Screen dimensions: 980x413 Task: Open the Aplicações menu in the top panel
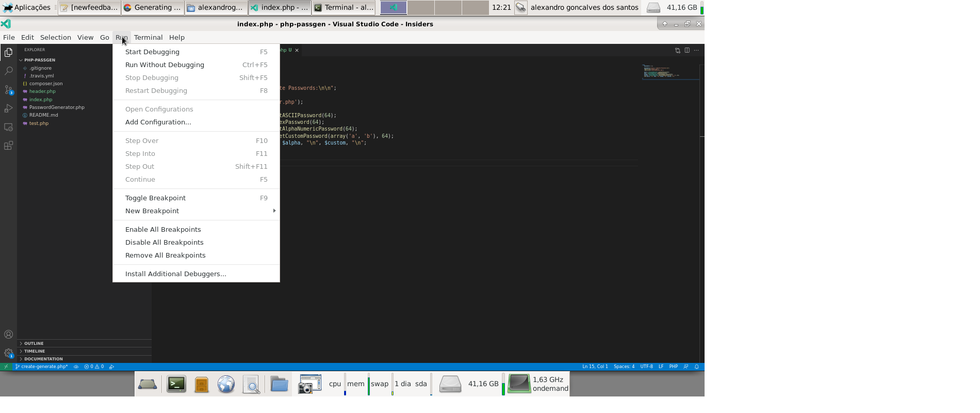click(x=27, y=7)
